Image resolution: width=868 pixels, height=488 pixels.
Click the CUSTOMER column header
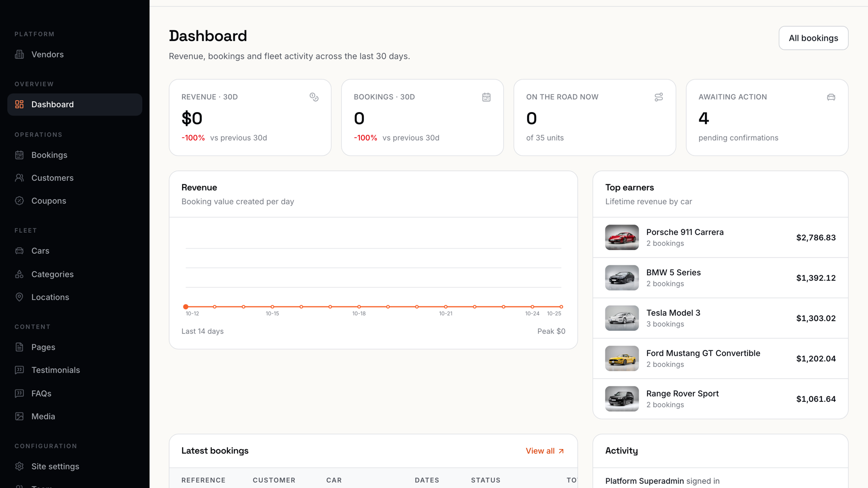pyautogui.click(x=274, y=480)
